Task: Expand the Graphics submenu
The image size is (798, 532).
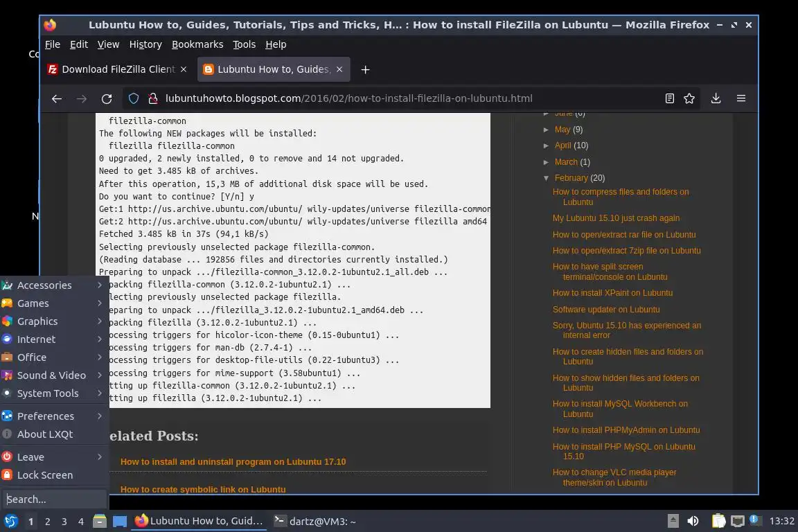Action: [55, 321]
